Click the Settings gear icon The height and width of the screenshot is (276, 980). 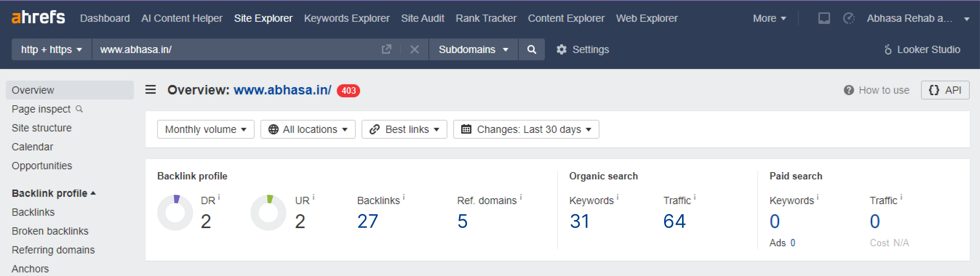coord(562,49)
